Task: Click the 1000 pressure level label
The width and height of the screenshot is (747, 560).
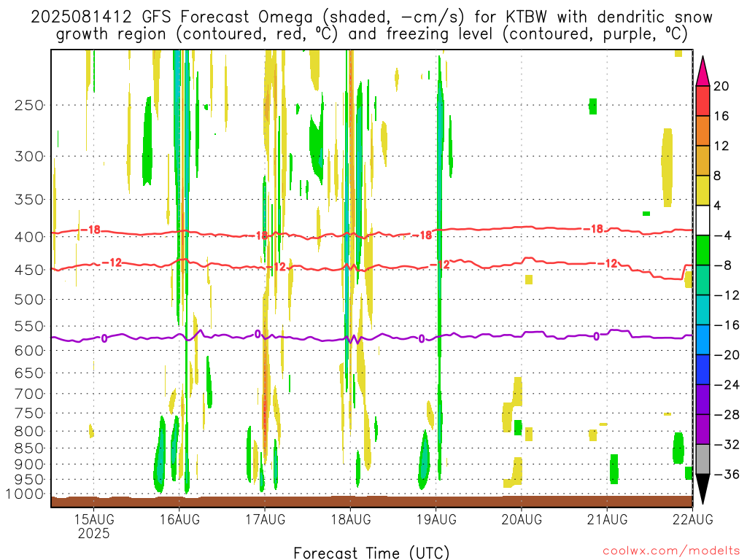Action: pyautogui.click(x=26, y=494)
